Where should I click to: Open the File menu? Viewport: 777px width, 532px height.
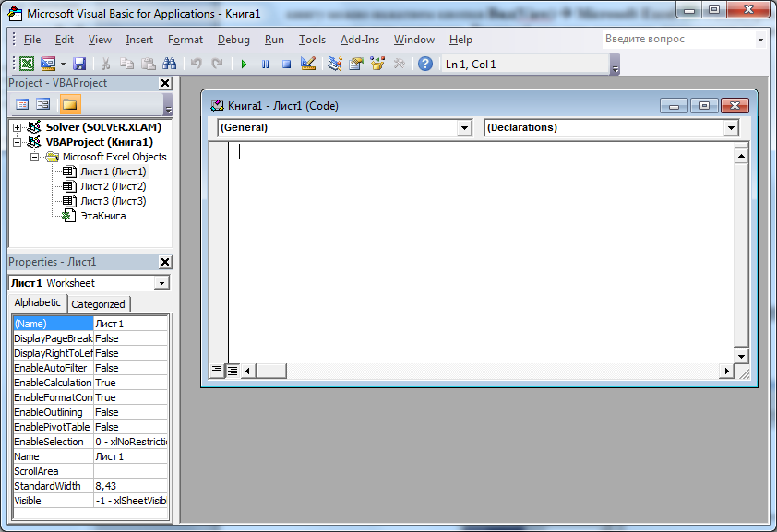click(x=32, y=40)
